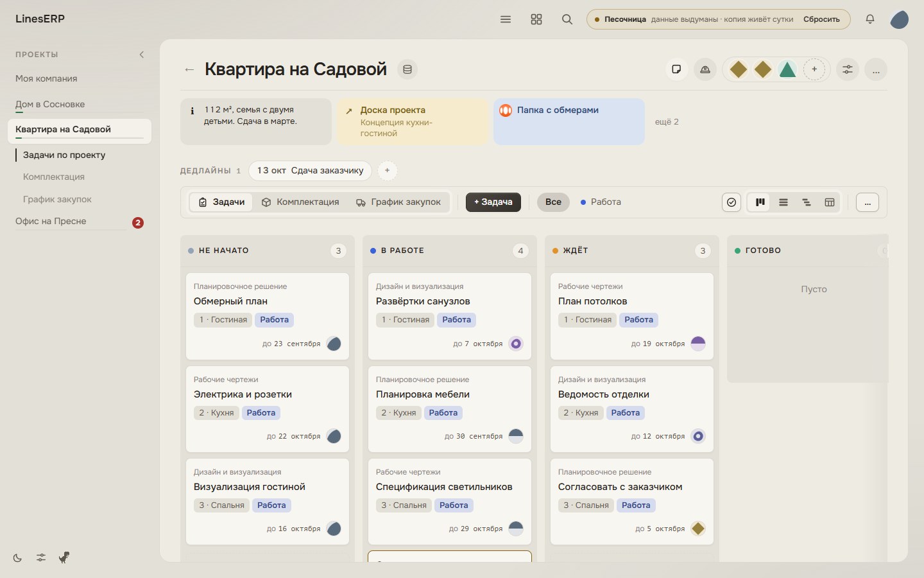Switch to the Gantt timeline view icon
Screen dimensions: 924x578
click(807, 202)
